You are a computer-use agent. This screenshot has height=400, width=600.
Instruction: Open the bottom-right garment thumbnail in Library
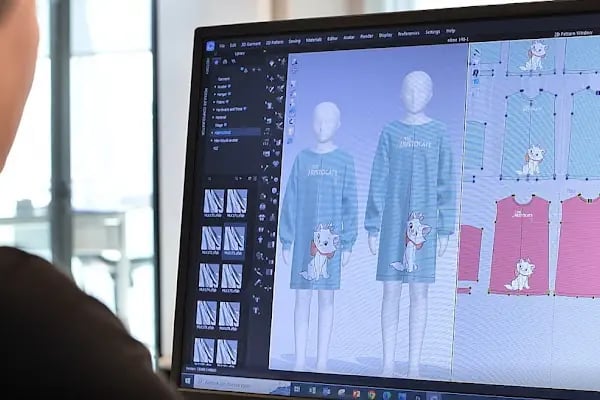227,352
